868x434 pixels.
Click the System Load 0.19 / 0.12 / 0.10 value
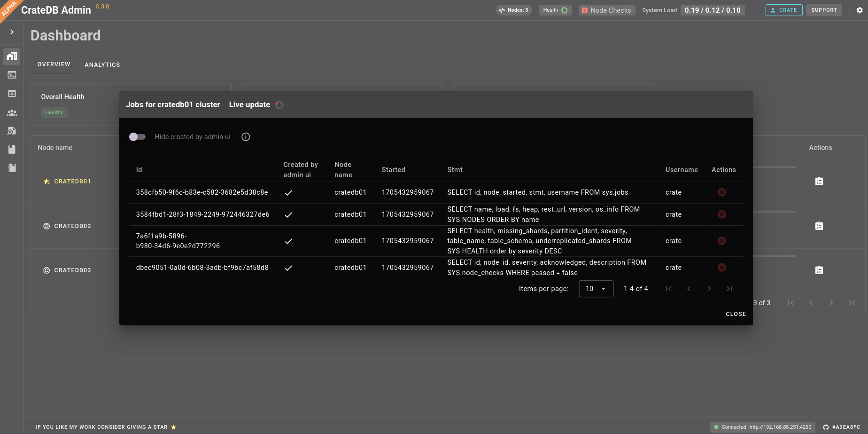713,10
